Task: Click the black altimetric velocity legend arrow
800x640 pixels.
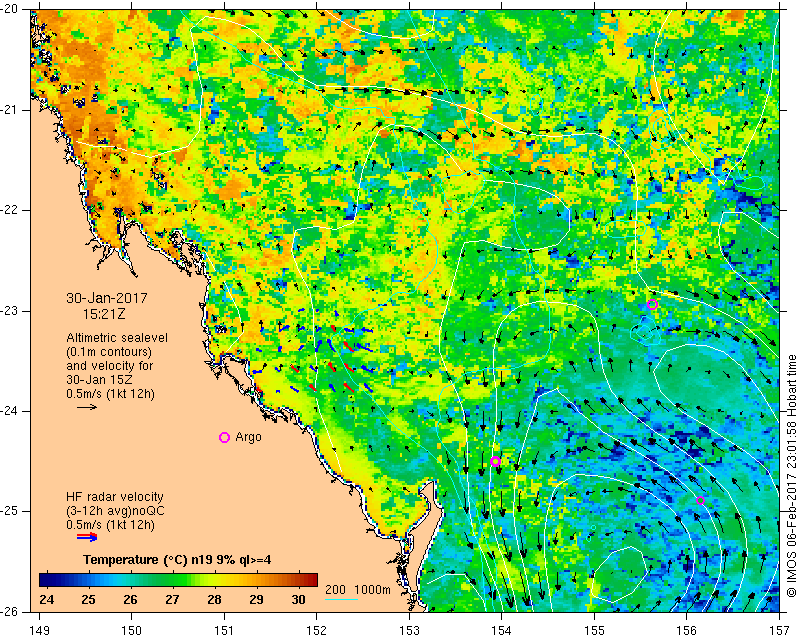Action: pos(87,407)
